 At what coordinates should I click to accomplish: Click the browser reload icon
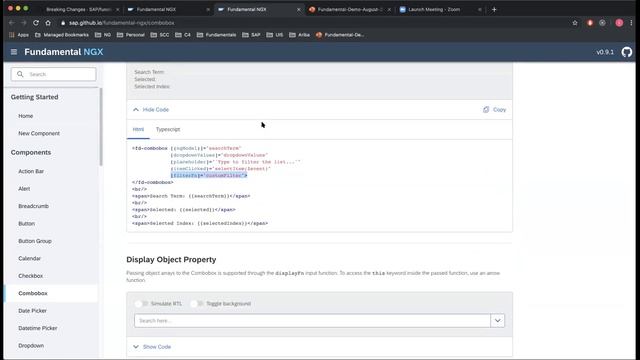pos(36,23)
